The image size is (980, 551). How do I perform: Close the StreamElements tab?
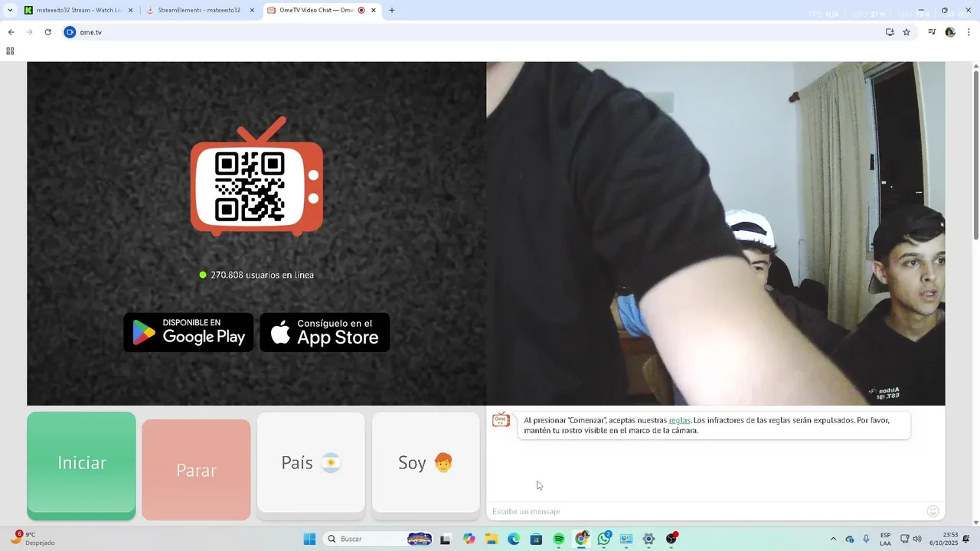[252, 11]
